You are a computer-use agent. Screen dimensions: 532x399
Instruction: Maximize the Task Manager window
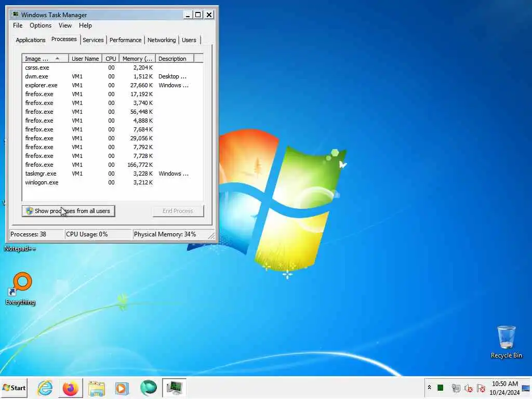click(x=198, y=15)
